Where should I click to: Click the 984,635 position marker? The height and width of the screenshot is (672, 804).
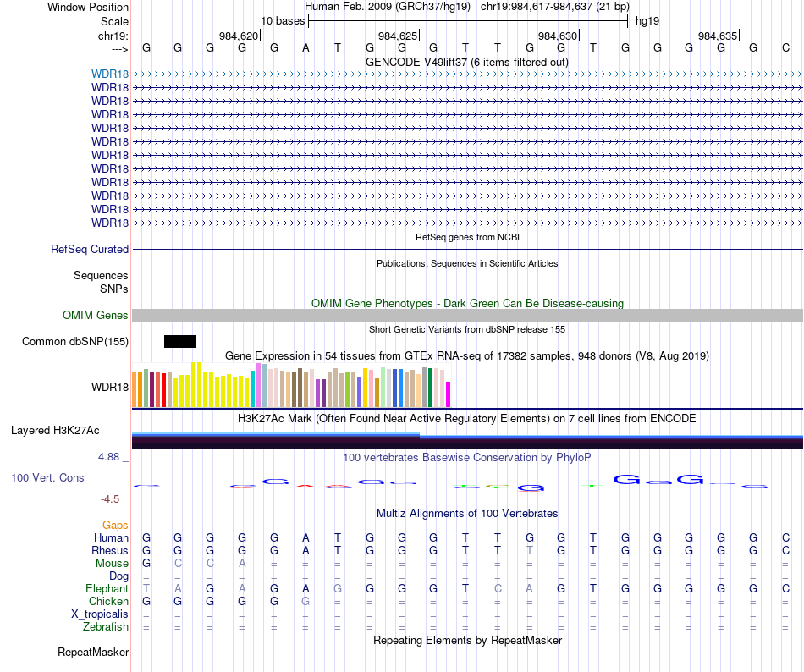click(718, 36)
